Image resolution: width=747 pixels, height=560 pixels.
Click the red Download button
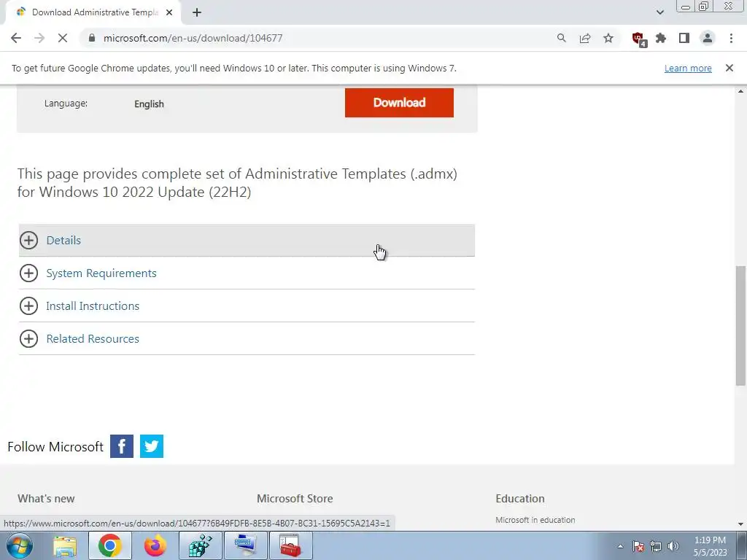pyautogui.click(x=399, y=102)
